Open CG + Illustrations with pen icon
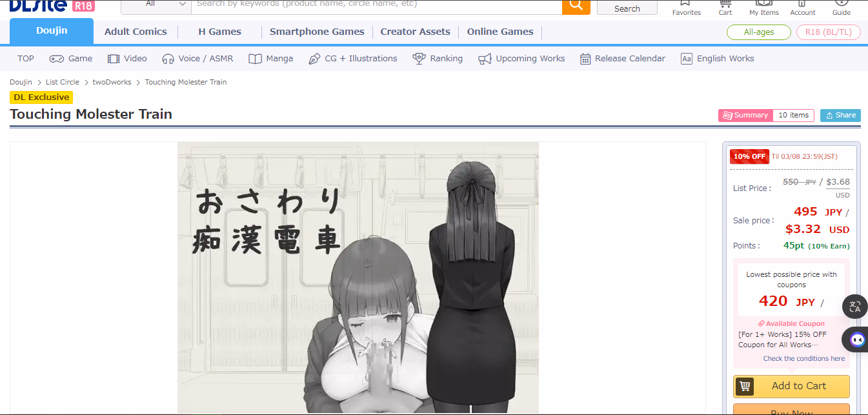This screenshot has width=868, height=415. pos(353,58)
